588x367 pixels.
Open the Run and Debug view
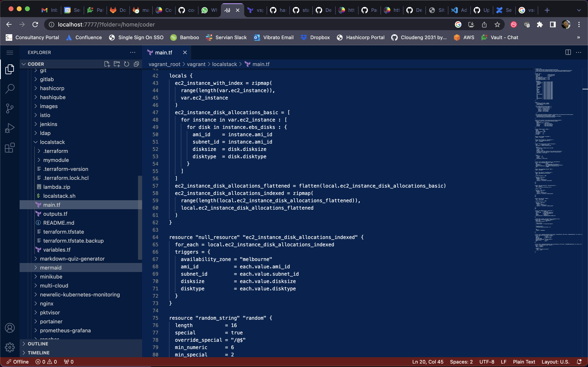tap(10, 128)
